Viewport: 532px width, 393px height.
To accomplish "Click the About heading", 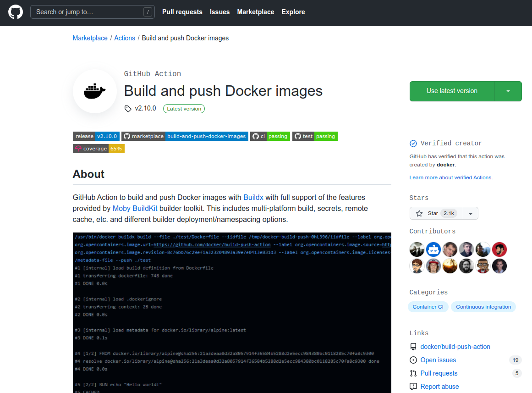I will pos(88,174).
